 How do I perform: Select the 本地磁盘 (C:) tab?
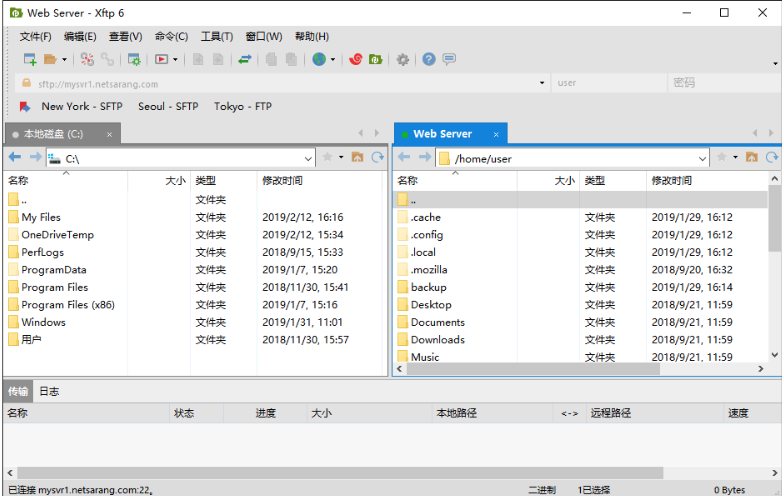[63, 134]
